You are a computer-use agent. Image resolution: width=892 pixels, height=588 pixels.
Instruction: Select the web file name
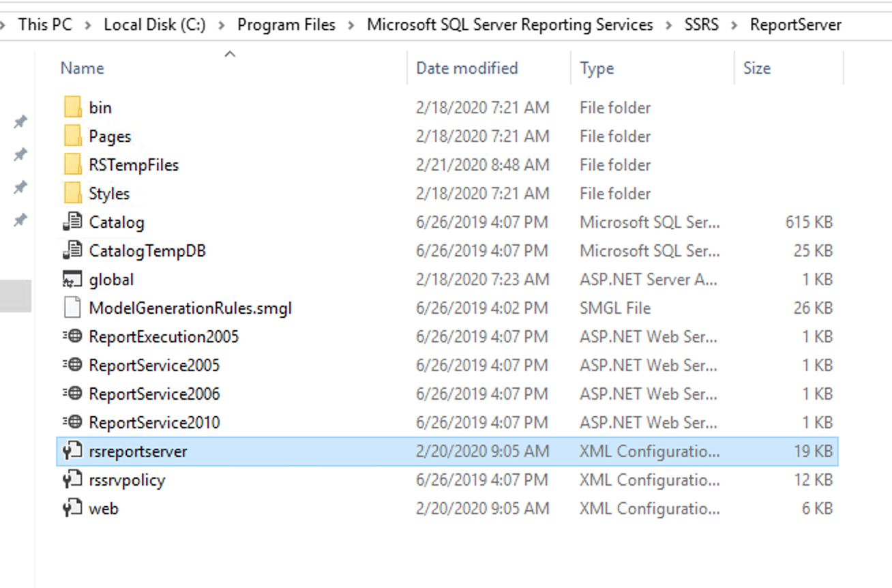tap(104, 508)
